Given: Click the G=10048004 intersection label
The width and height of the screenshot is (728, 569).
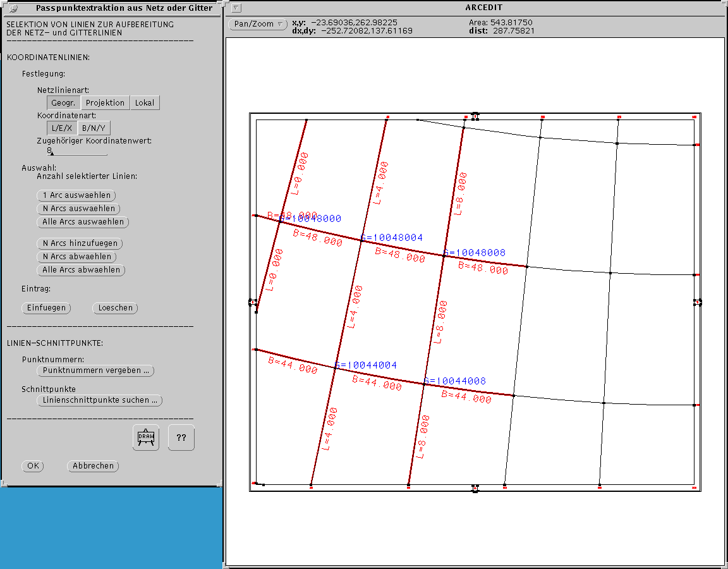Looking at the screenshot, I should pyautogui.click(x=392, y=238).
